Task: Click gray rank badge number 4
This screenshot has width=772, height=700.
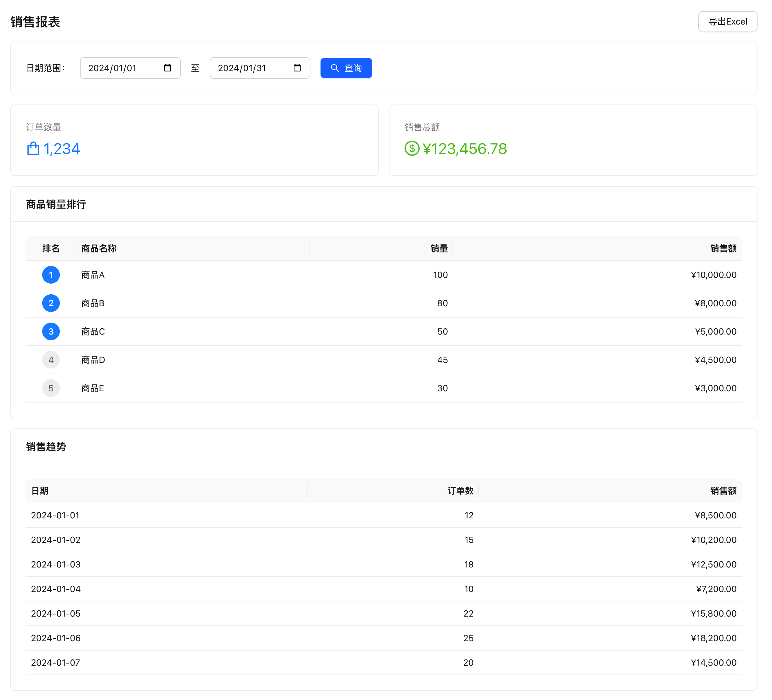Action: point(51,360)
